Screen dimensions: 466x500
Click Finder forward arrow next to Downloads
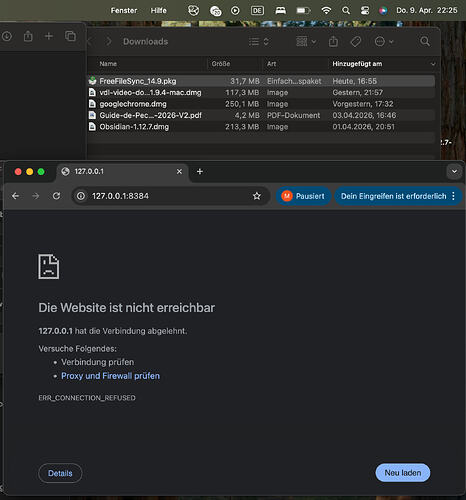(108, 41)
